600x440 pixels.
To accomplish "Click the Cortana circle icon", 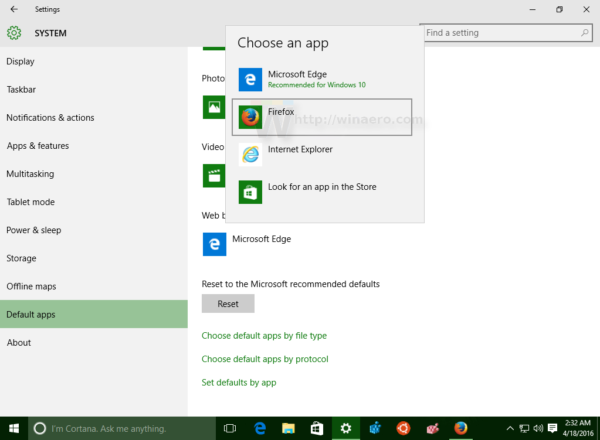I will coord(39,429).
